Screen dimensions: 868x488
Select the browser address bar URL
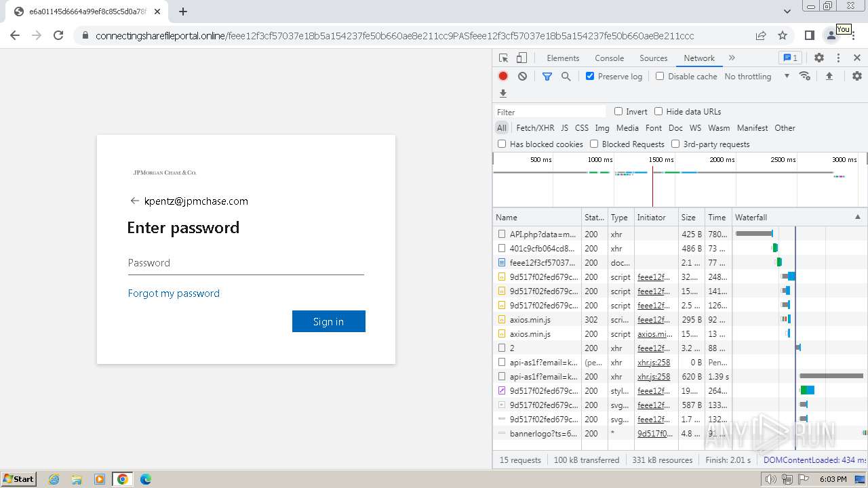(395, 36)
